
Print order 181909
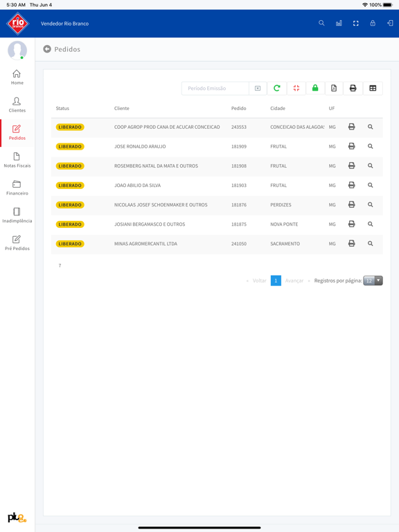pyautogui.click(x=351, y=146)
